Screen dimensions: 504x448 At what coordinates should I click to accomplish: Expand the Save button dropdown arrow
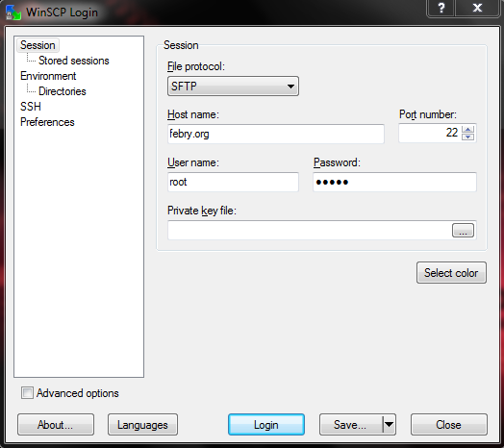(390, 425)
